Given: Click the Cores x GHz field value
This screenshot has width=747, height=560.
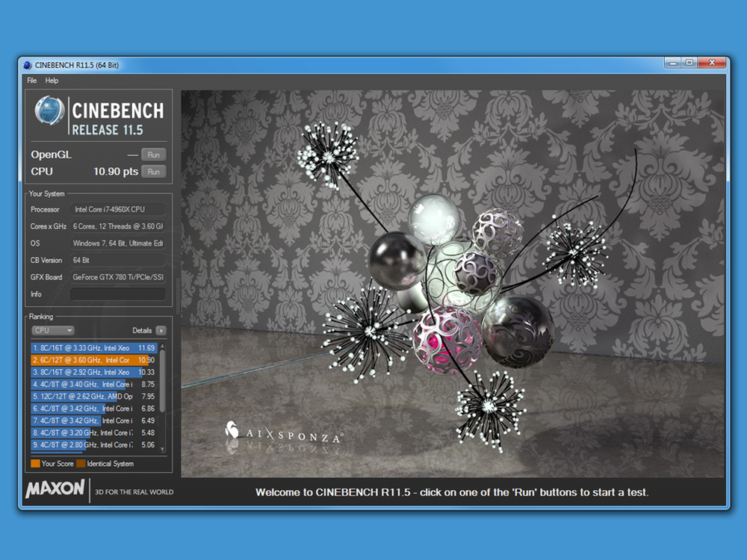Looking at the screenshot, I should click(118, 226).
